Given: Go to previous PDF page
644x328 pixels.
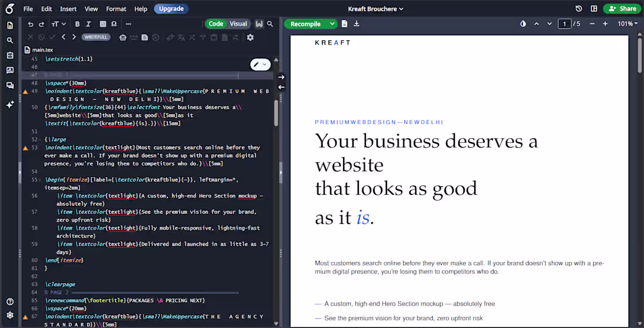Looking at the screenshot, I should click(536, 24).
